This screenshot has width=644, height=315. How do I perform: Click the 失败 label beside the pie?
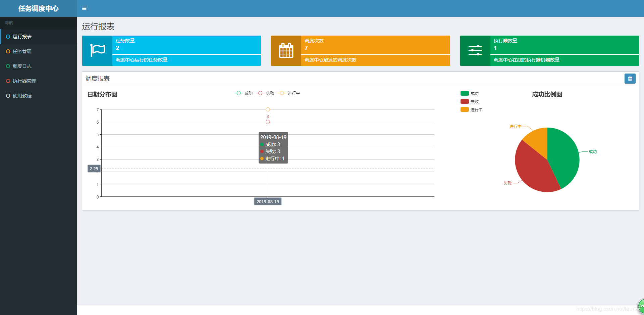click(507, 183)
